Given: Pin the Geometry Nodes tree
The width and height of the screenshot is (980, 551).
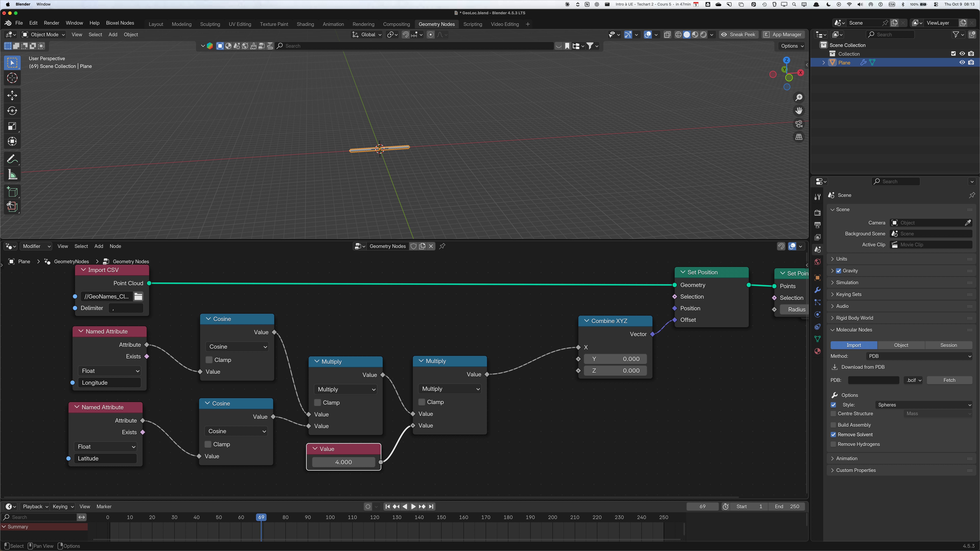Looking at the screenshot, I should 442,246.
